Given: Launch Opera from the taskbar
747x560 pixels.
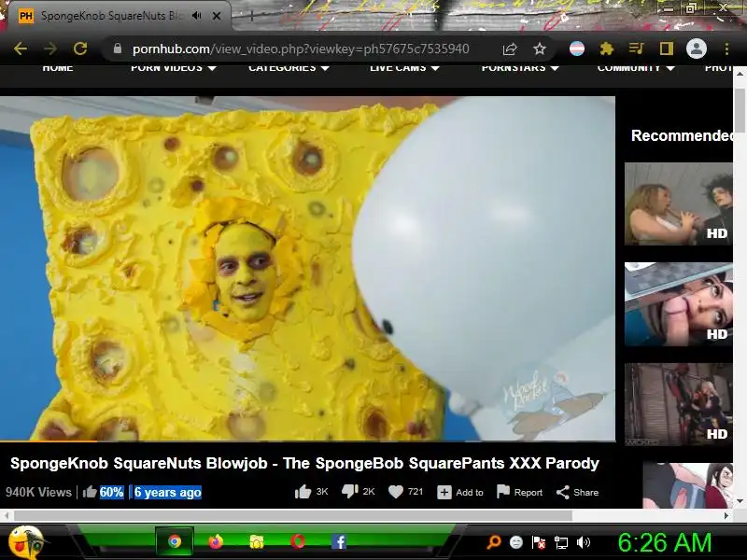Looking at the screenshot, I should point(298,541).
